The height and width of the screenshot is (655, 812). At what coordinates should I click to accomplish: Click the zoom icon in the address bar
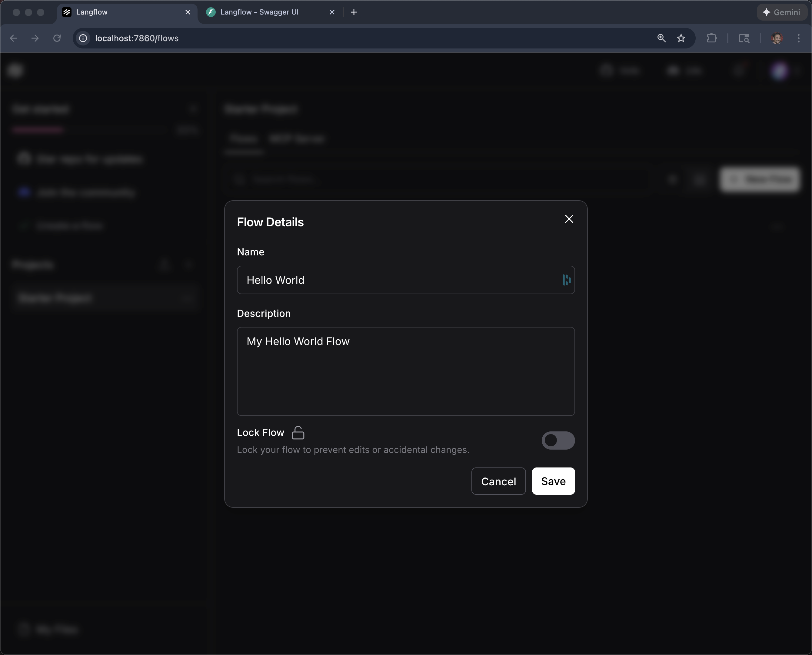click(661, 38)
